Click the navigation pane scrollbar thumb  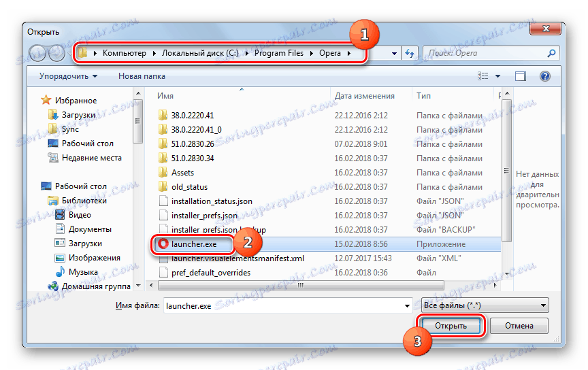coord(137,121)
